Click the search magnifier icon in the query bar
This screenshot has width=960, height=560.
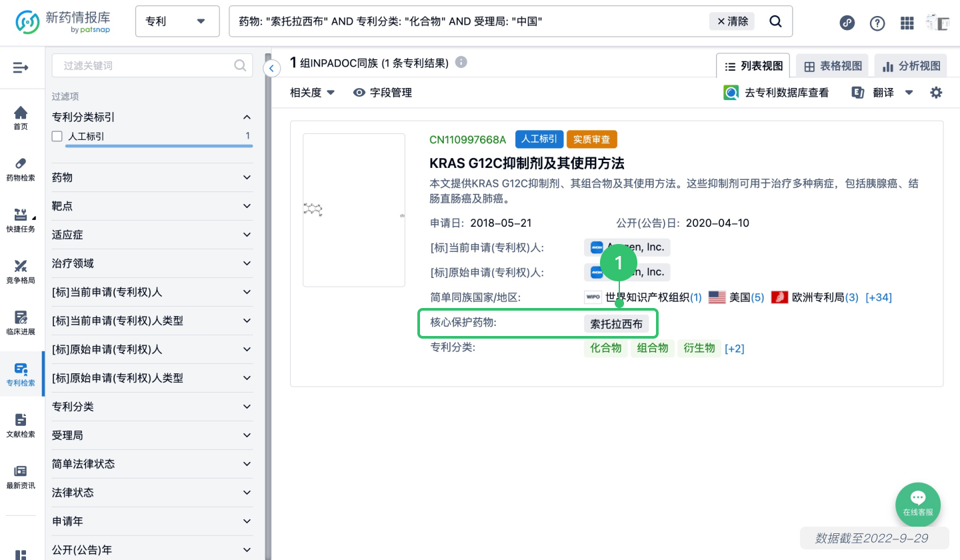click(775, 21)
